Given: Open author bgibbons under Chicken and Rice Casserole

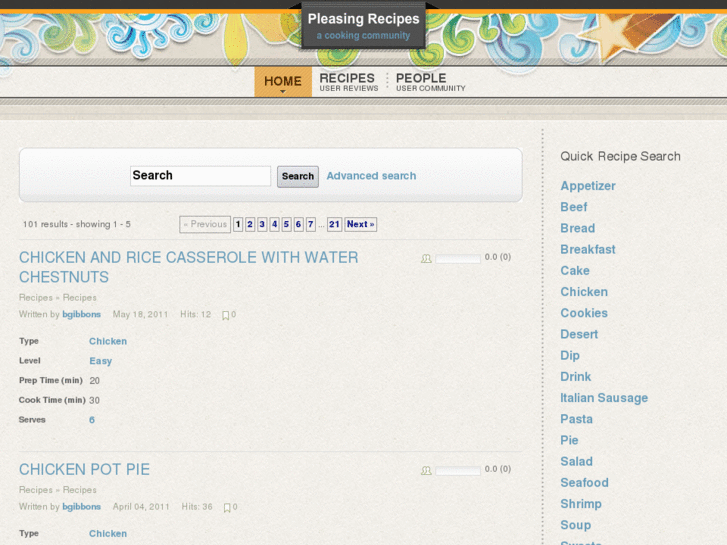Looking at the screenshot, I should tap(82, 314).
